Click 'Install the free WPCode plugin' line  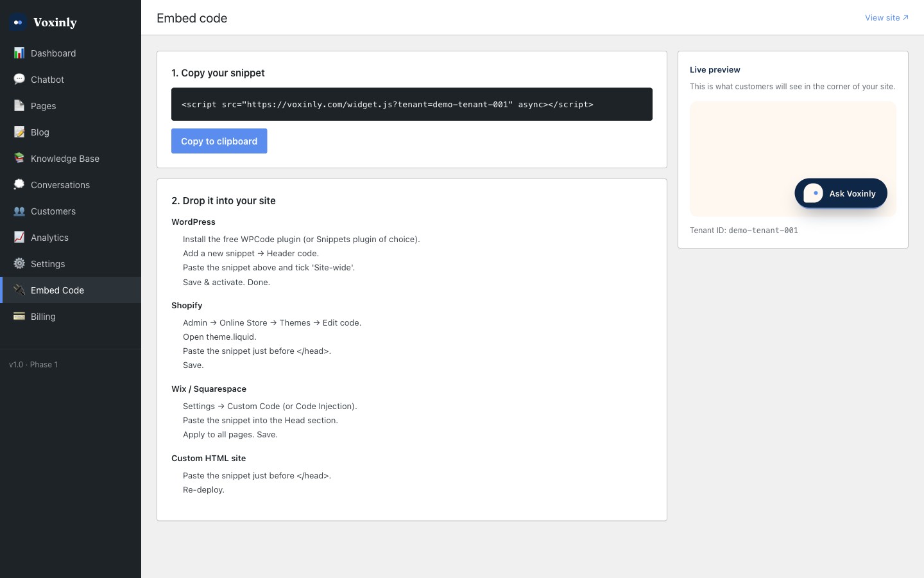(x=302, y=240)
